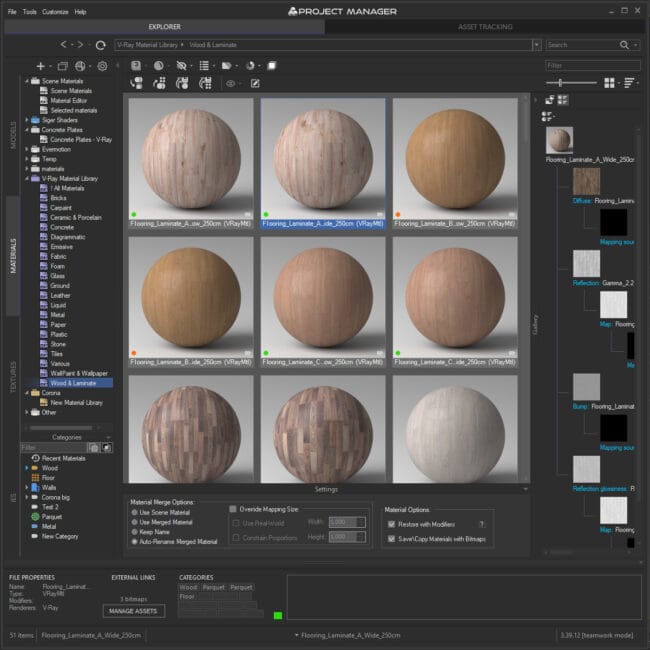Click the forward navigation arrow

pyautogui.click(x=80, y=44)
